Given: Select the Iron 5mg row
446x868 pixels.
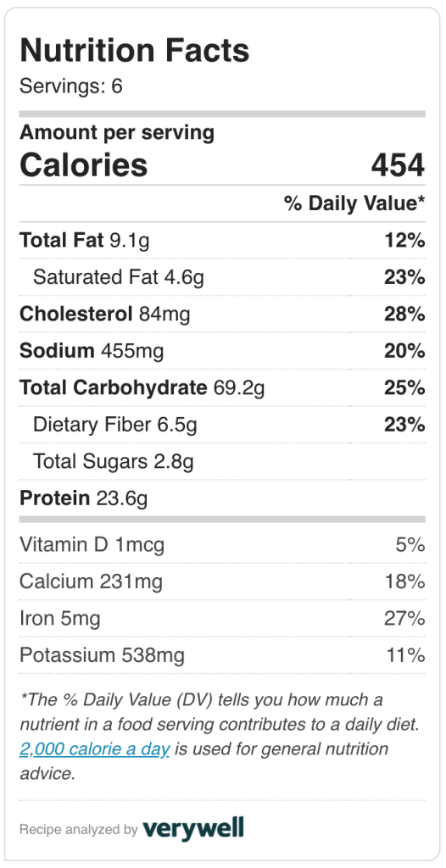Looking at the screenshot, I should tap(223, 619).
